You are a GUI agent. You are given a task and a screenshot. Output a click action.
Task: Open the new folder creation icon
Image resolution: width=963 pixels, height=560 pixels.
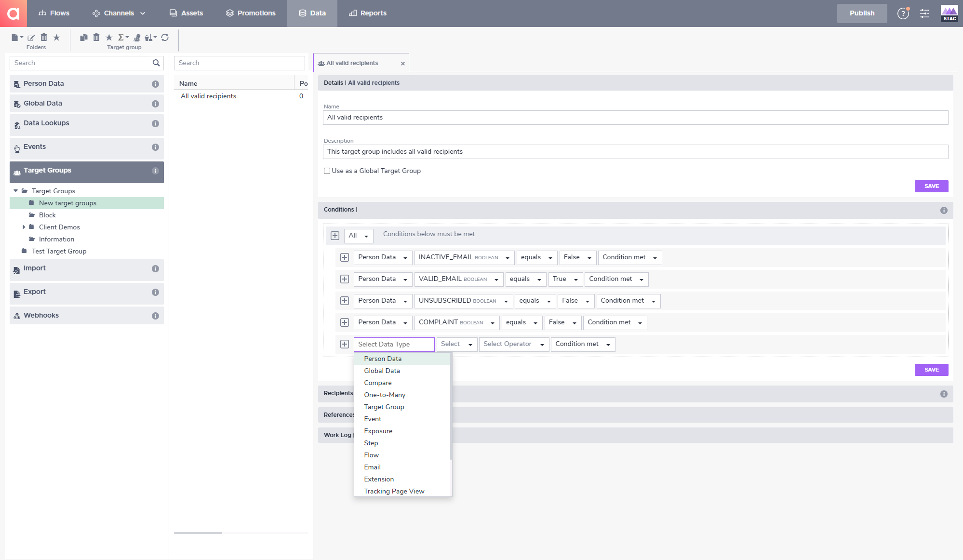pyautogui.click(x=15, y=37)
